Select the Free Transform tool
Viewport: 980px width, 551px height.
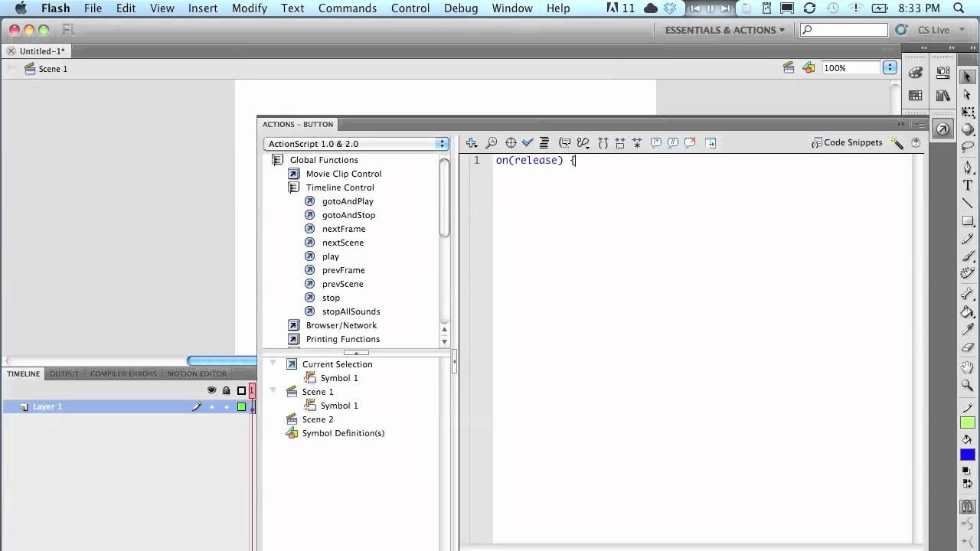[968, 112]
